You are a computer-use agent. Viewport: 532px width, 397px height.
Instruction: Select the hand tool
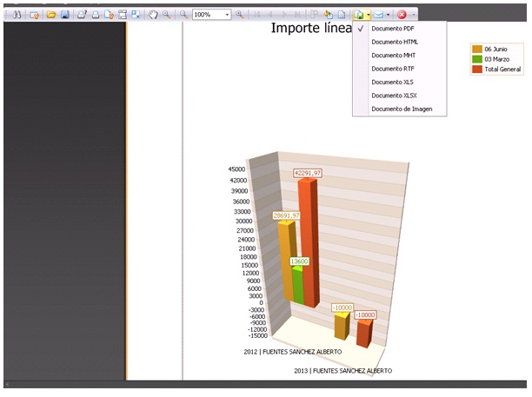pos(153,15)
